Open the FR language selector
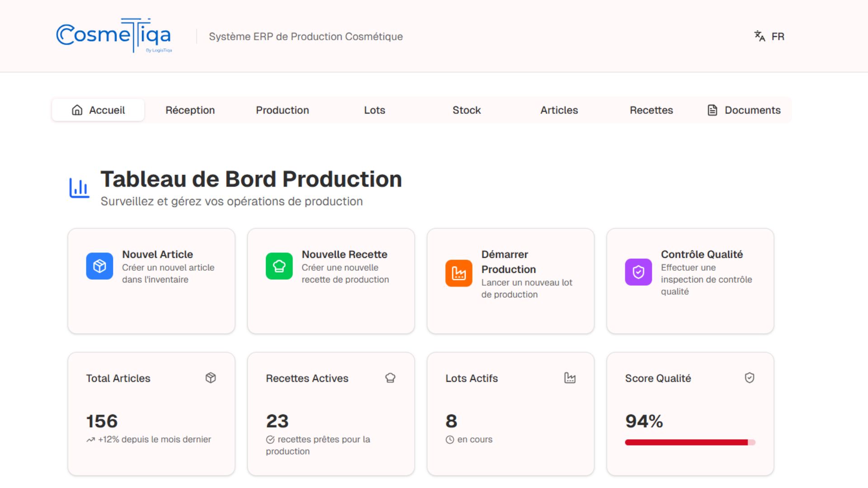Screen dimensions: 868x488 pyautogui.click(x=778, y=37)
